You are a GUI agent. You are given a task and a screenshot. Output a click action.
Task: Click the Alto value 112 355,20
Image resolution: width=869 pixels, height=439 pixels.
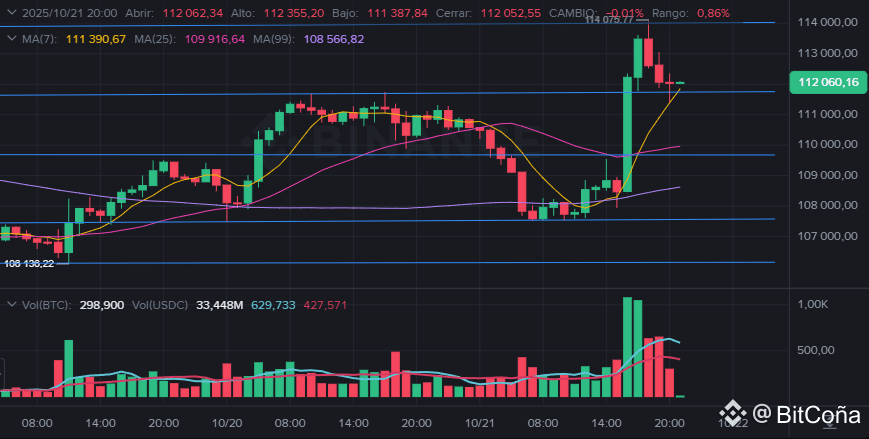click(294, 13)
